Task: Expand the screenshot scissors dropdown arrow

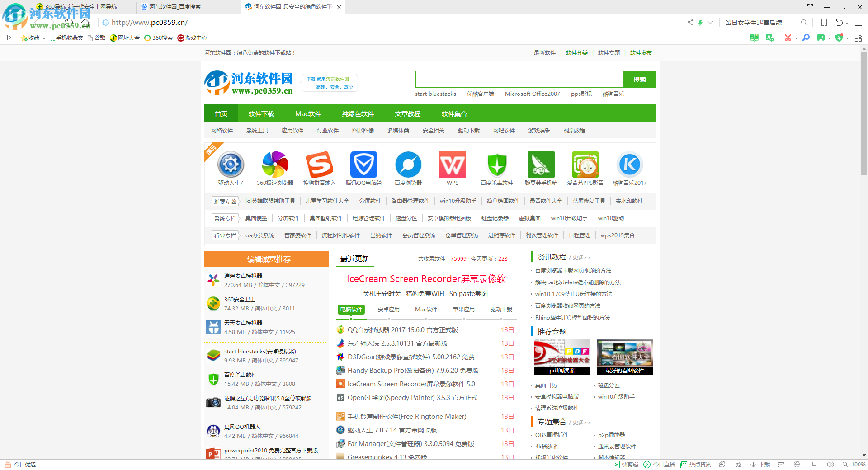Action: pyautogui.click(x=796, y=38)
